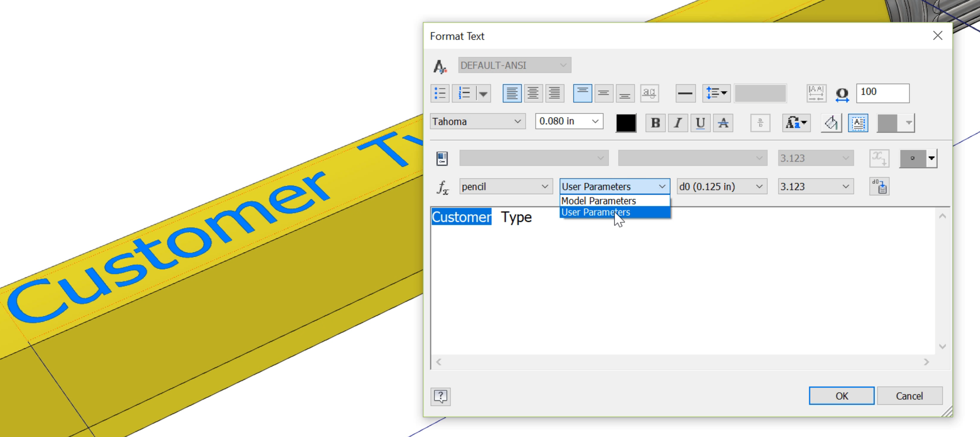Open the black text color swatch
980x437 pixels.
pos(626,123)
